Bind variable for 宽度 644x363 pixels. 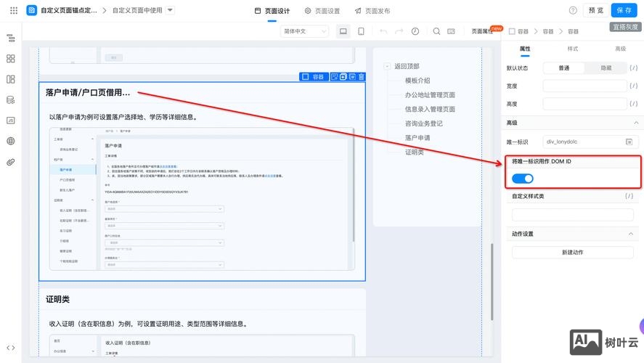click(x=634, y=86)
